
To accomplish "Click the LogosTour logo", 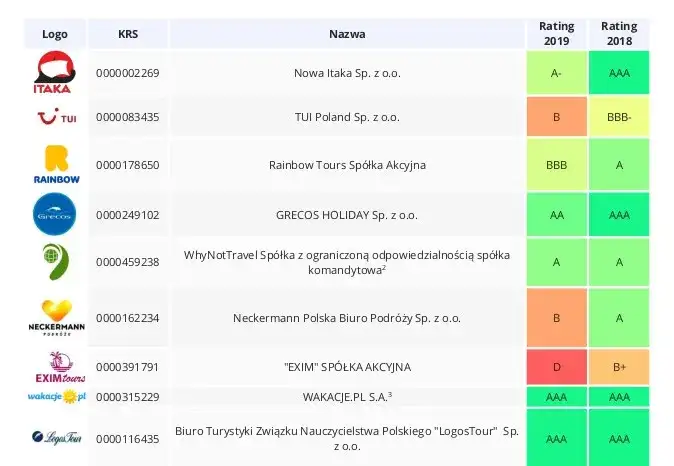I will (54, 438).
